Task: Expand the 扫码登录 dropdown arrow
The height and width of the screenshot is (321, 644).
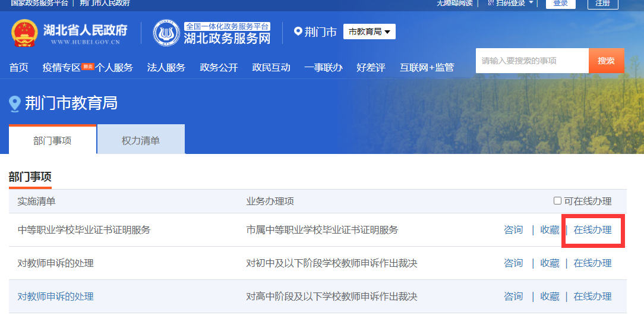Action: pos(531,3)
